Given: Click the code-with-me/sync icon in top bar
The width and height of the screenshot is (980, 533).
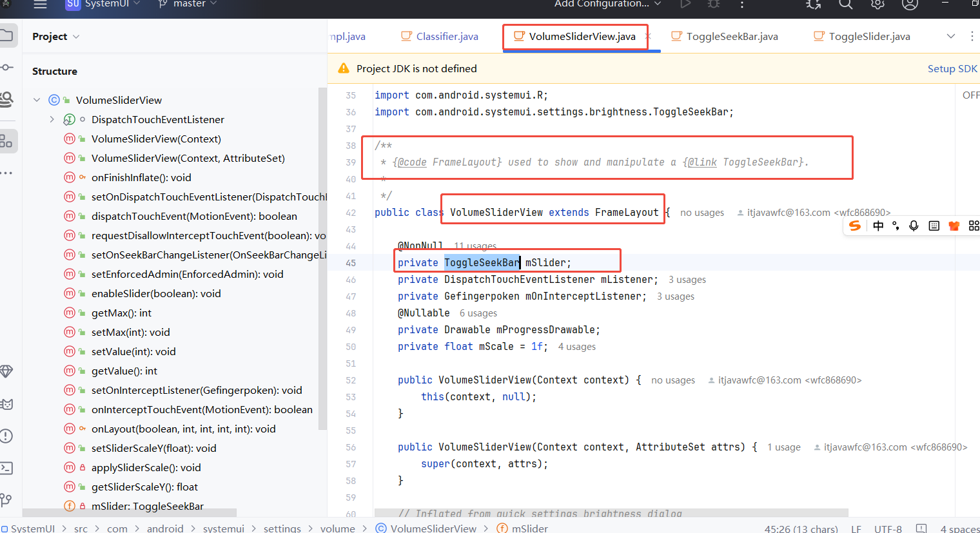Looking at the screenshot, I should click(x=814, y=4).
